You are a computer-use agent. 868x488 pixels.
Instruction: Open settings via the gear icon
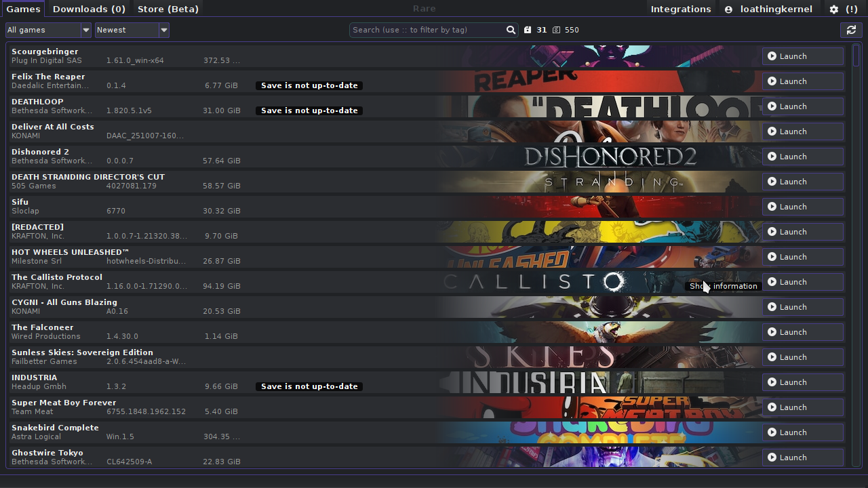(x=834, y=9)
